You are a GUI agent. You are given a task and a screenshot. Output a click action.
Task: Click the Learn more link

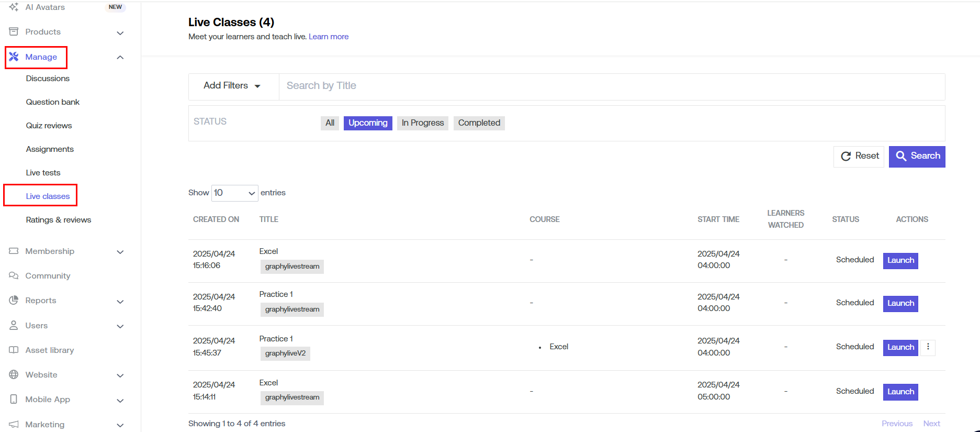[x=329, y=37]
